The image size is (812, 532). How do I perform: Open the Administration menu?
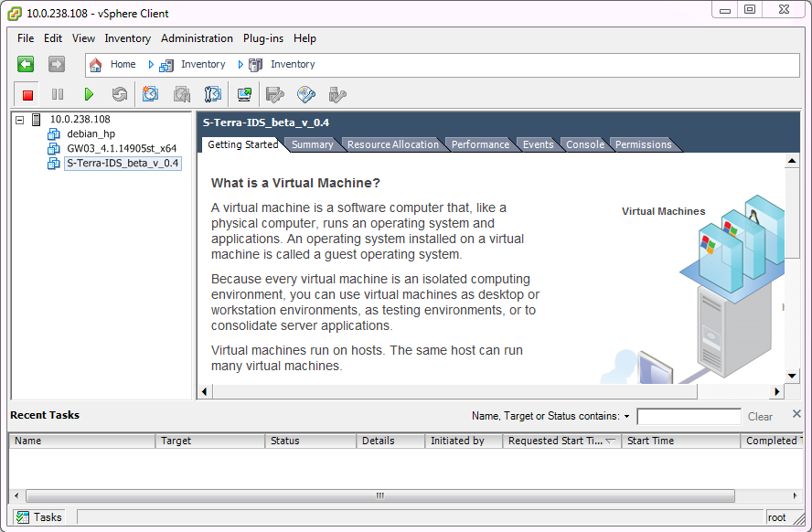pyautogui.click(x=197, y=38)
